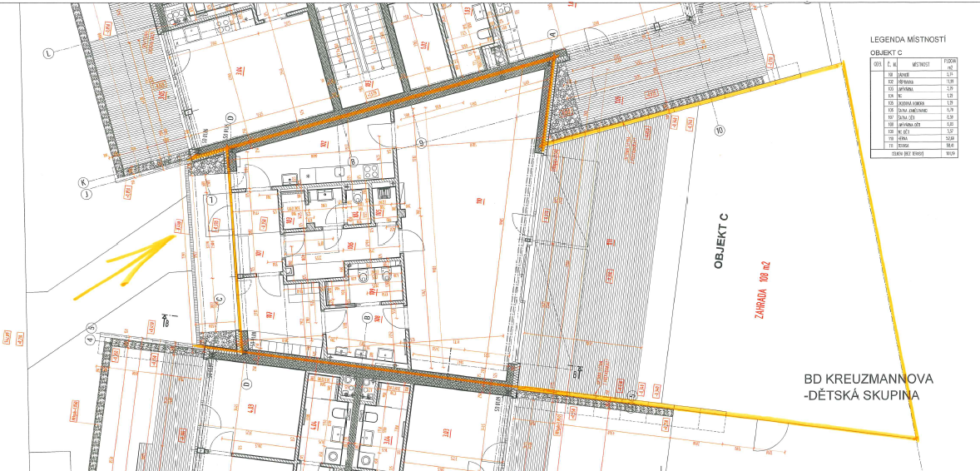
Task: Click the -DĚTSKÁ SKUPINA subtitle text
Action: coord(861,396)
